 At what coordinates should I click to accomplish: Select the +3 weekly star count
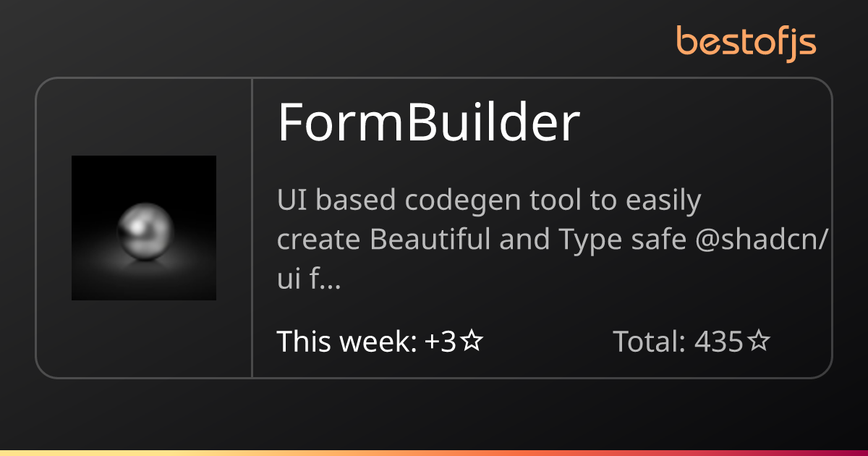441,342
